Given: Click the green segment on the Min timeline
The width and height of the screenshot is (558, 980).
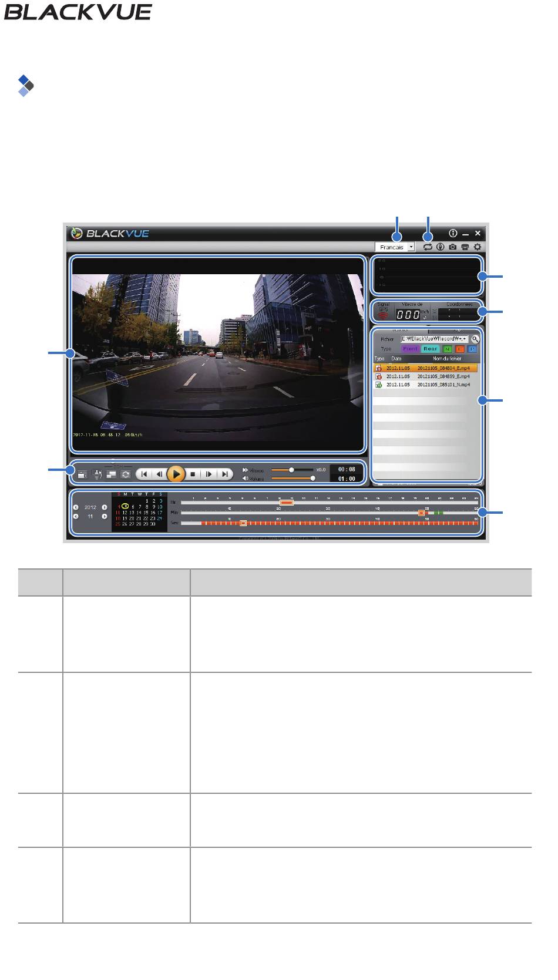Looking at the screenshot, I should tap(439, 513).
